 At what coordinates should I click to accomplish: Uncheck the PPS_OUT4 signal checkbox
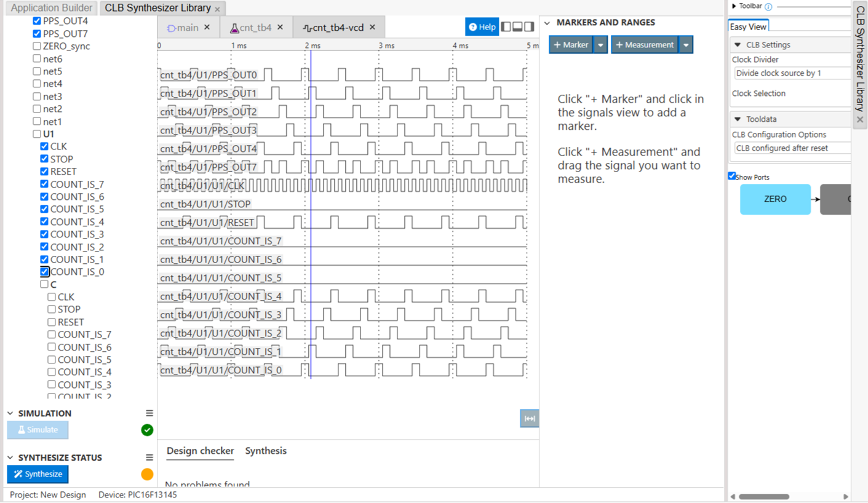(37, 21)
